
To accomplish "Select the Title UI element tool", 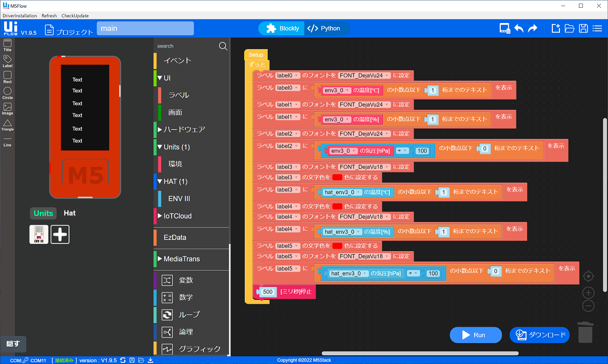I will [7, 45].
